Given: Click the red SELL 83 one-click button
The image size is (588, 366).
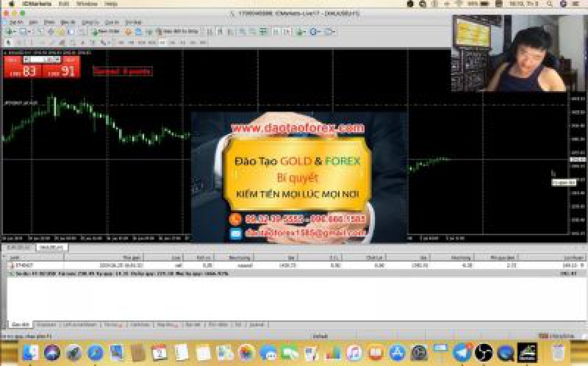Looking at the screenshot, I should pyautogui.click(x=23, y=71).
